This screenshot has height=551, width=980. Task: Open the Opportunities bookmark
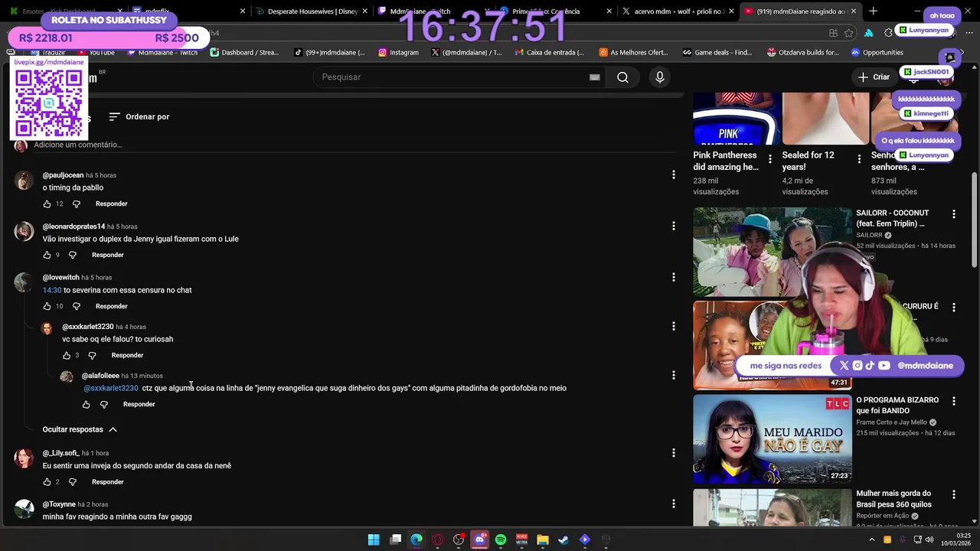(x=877, y=53)
